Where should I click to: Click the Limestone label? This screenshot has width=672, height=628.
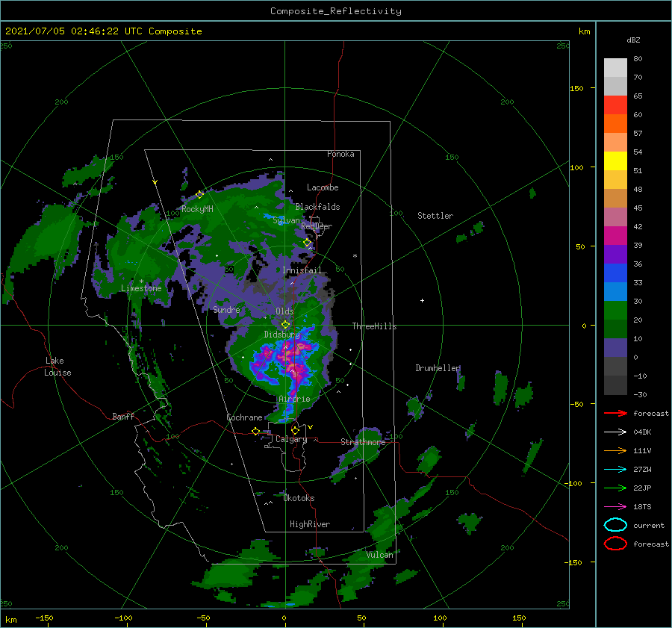click(x=141, y=288)
